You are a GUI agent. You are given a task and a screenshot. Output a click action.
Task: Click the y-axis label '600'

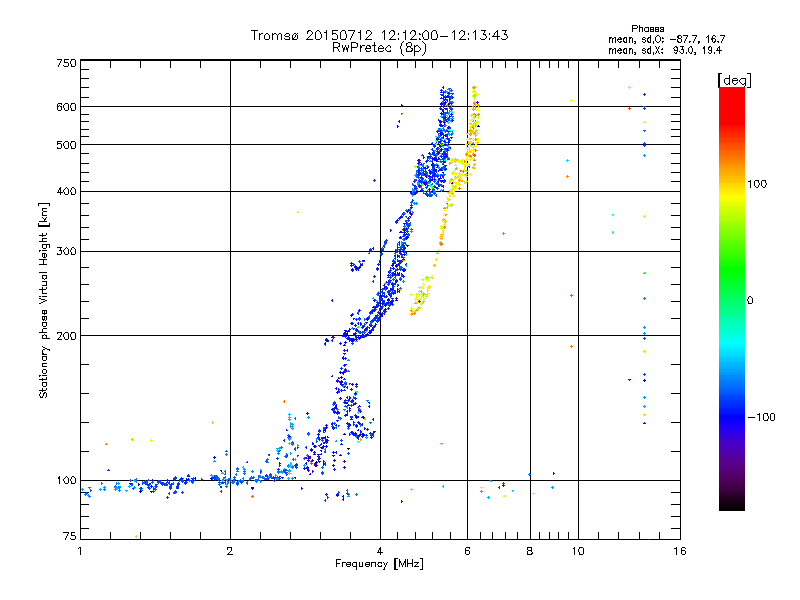[x=66, y=107]
